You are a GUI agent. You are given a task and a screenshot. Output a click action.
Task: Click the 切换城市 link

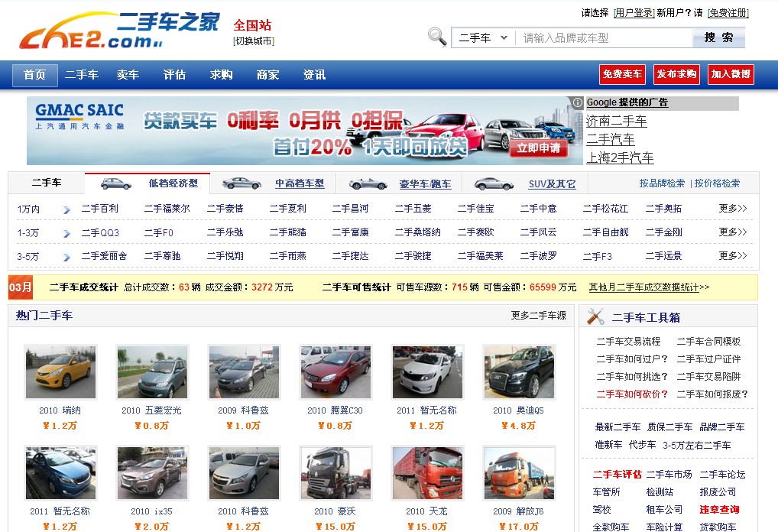point(254,41)
